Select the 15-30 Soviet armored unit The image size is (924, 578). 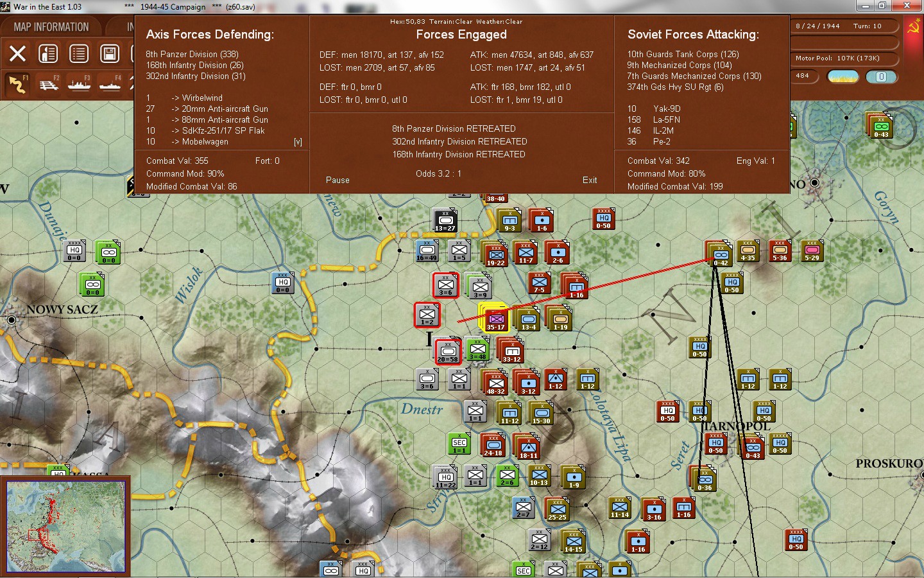click(541, 413)
